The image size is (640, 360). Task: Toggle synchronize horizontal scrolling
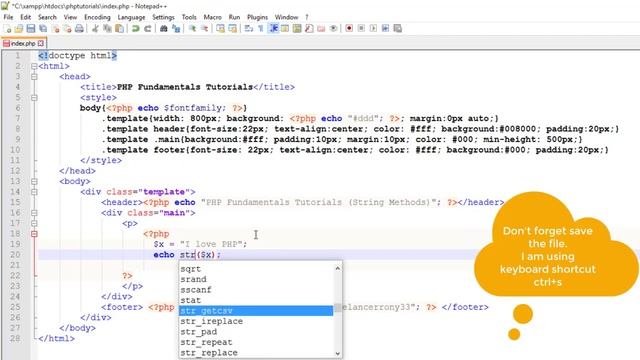tap(233, 29)
